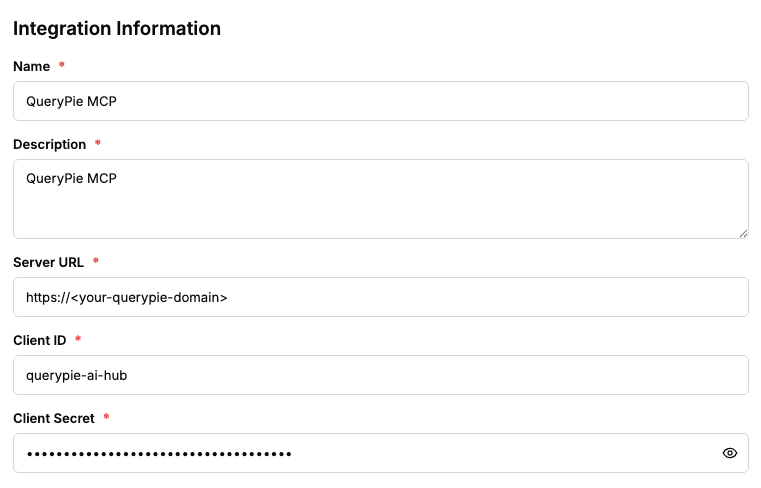
Task: Click the 'https://<your-querypie-domain>' text
Action: [x=127, y=297]
